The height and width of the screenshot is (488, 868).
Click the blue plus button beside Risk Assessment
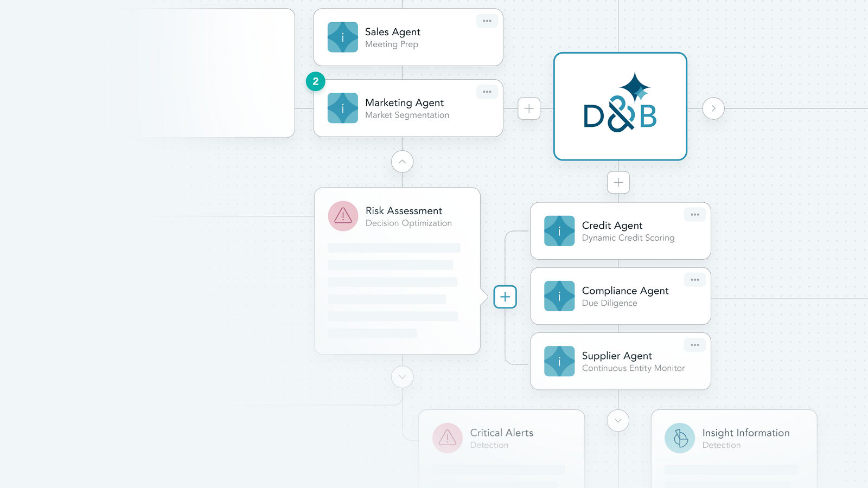coord(505,297)
